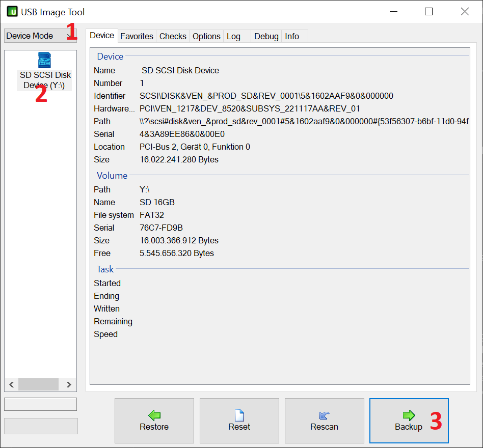483x448 pixels.
Task: Click the file system value FAT32
Action: coord(152,215)
